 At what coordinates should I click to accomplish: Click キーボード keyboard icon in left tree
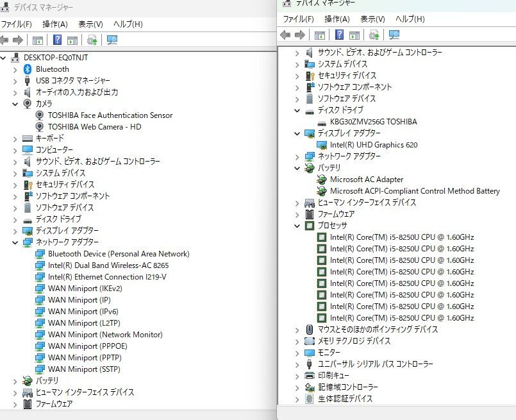(28, 139)
